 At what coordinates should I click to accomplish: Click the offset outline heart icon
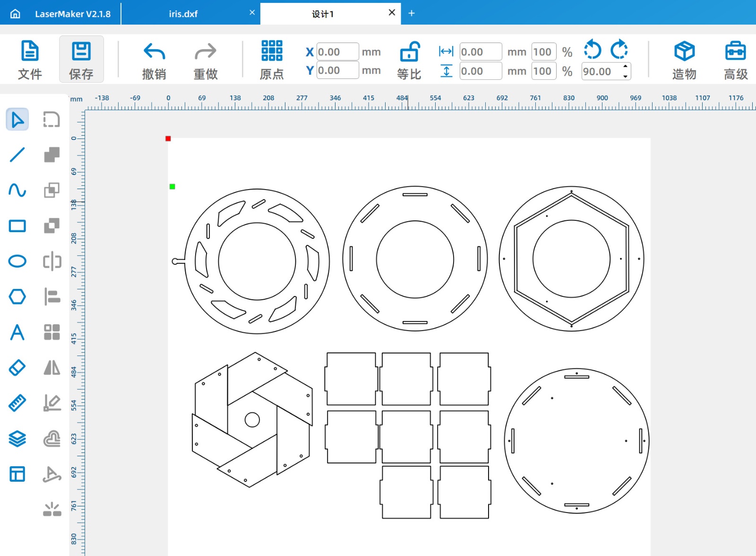(52, 439)
